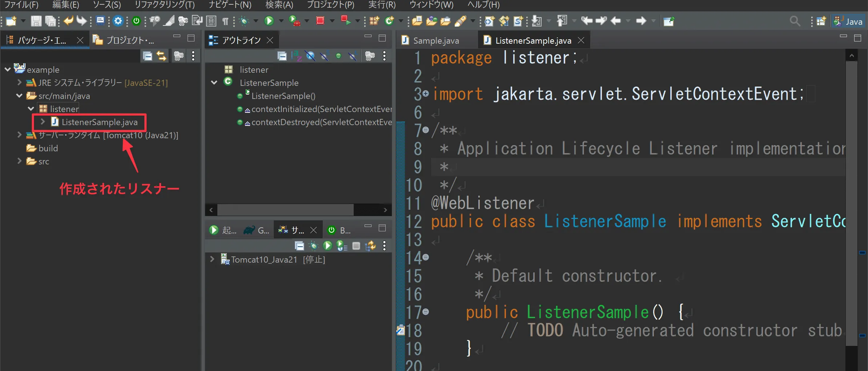The image size is (868, 371).
Task: Expand Tomcat10_Java21 server entry
Action: [212, 259]
